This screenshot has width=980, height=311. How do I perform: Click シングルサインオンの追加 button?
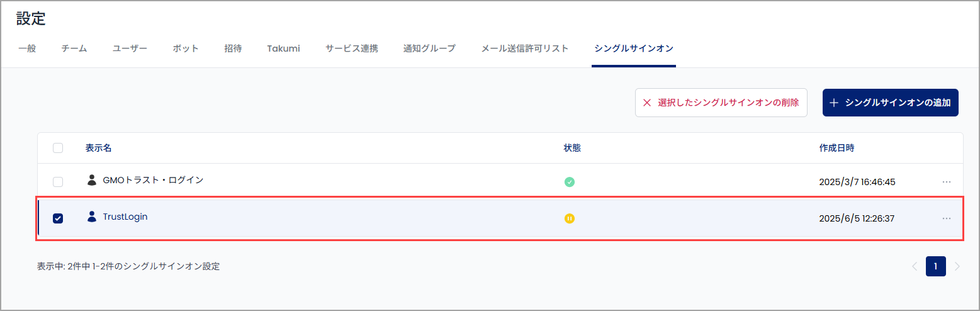coord(891,103)
